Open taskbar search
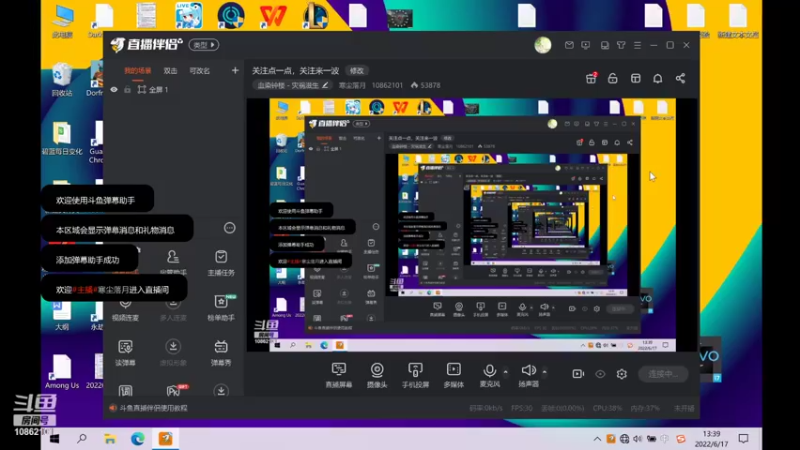This screenshot has height=450, width=800. [x=82, y=439]
